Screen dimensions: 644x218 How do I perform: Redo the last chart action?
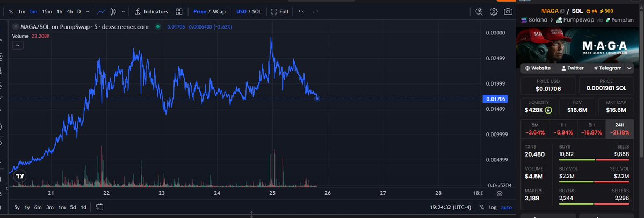315,11
